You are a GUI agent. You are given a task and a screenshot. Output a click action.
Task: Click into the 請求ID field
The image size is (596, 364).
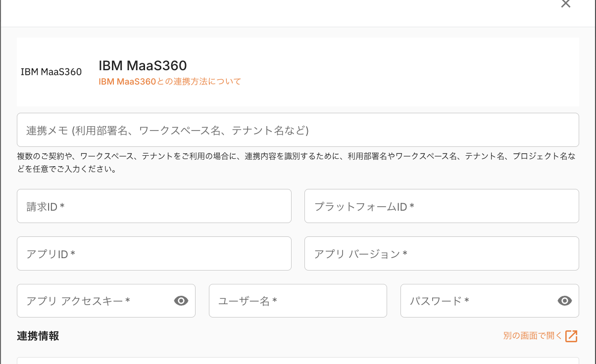coord(154,206)
